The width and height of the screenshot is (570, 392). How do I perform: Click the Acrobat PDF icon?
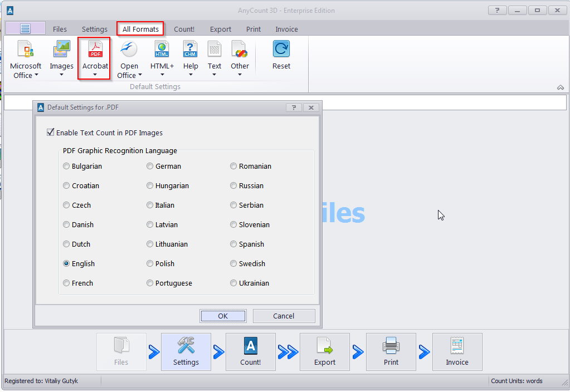(95, 50)
